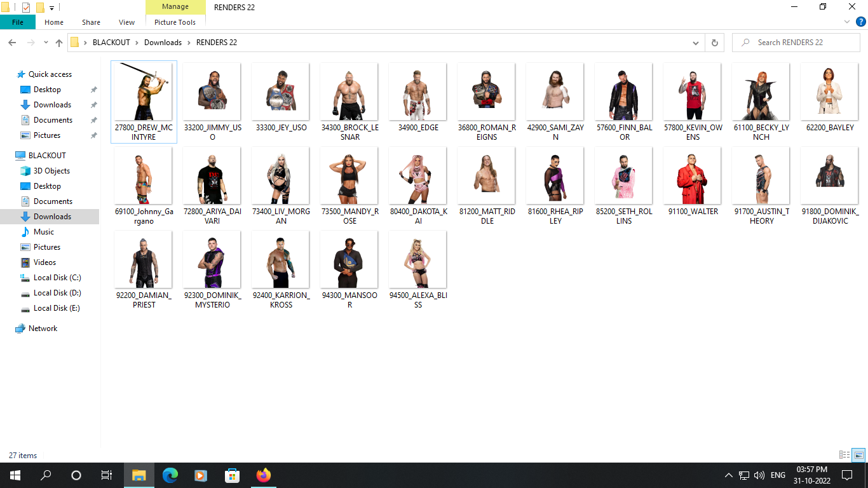Click BLACKOUT in address breadcrumb
The width and height of the screenshot is (868, 488).
(x=111, y=43)
